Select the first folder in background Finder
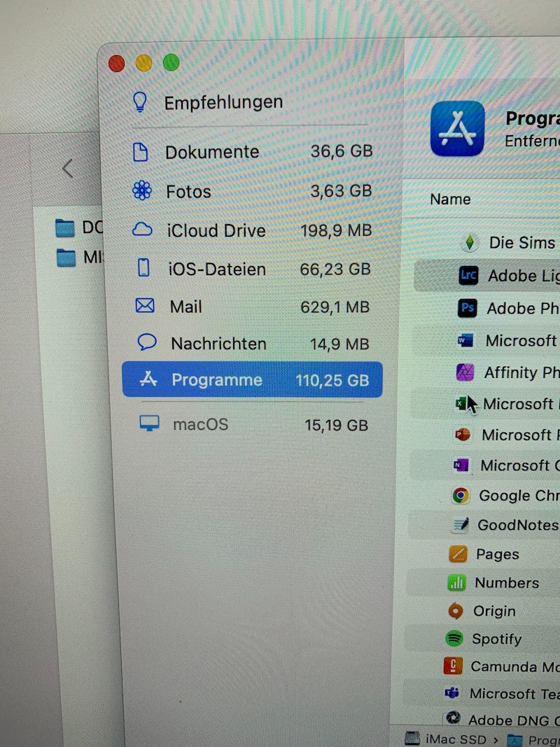 point(78,228)
